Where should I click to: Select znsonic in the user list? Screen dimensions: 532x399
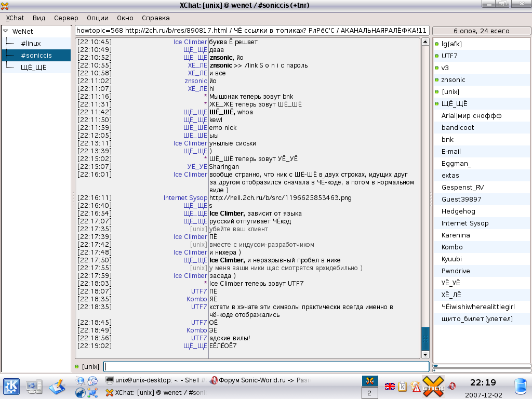click(x=482, y=79)
